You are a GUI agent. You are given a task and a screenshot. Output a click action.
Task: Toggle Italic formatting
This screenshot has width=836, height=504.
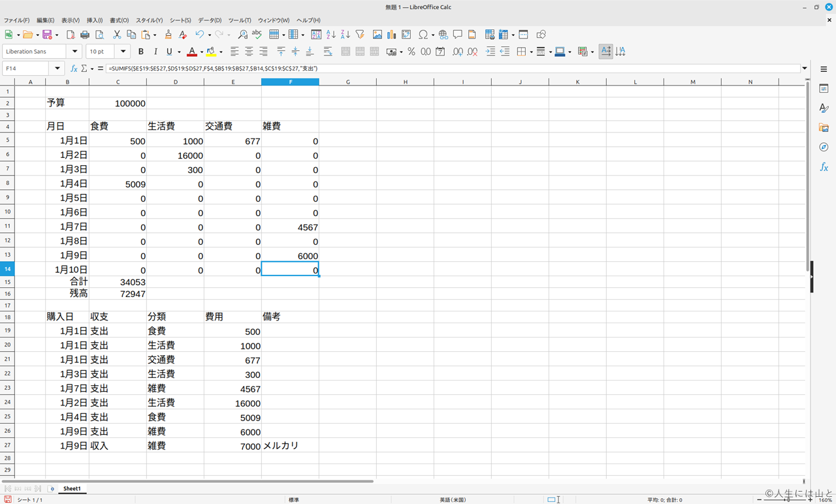coord(155,52)
